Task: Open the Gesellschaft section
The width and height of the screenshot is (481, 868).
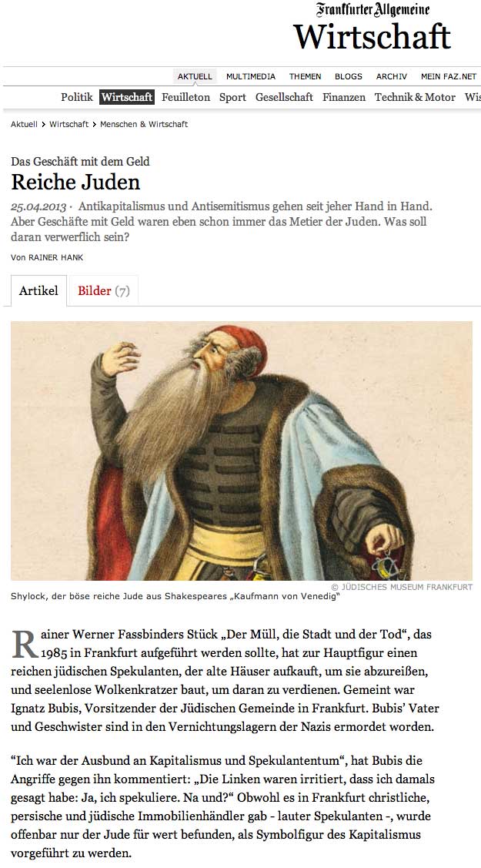Action: (284, 97)
